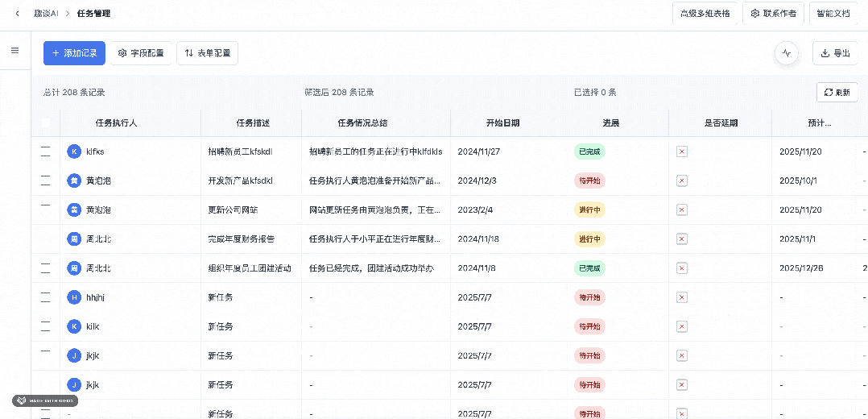The width and height of the screenshot is (868, 419).
Task: Click the sort arrows icon in 表单配置
Action: [188, 53]
